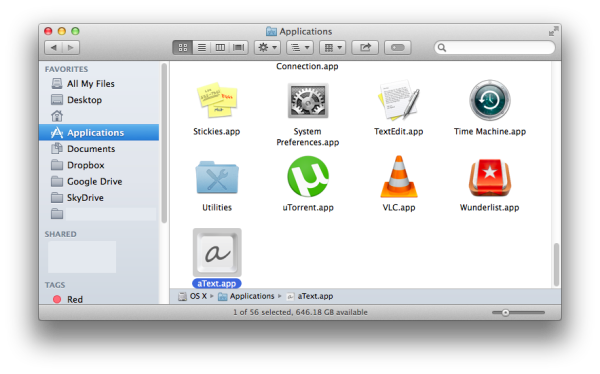Screen dimensions: 600x374
Task: Click the Share toolbar button
Action: pos(365,47)
